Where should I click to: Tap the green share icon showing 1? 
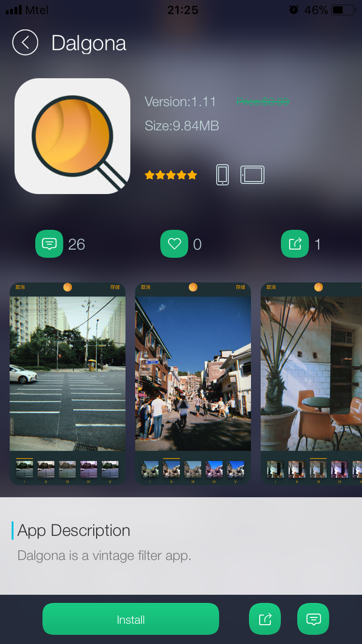click(295, 244)
